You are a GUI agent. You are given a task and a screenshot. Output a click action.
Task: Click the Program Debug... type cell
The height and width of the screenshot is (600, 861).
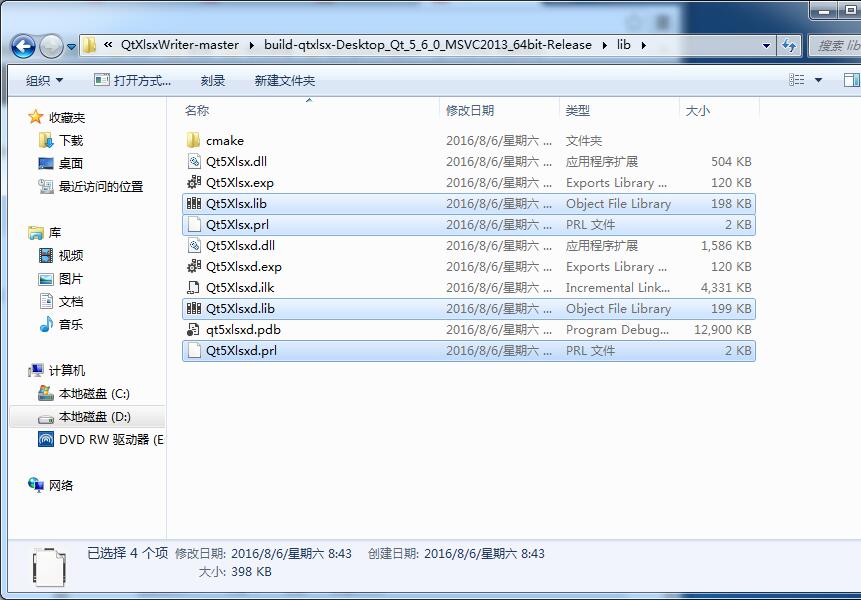(x=617, y=329)
